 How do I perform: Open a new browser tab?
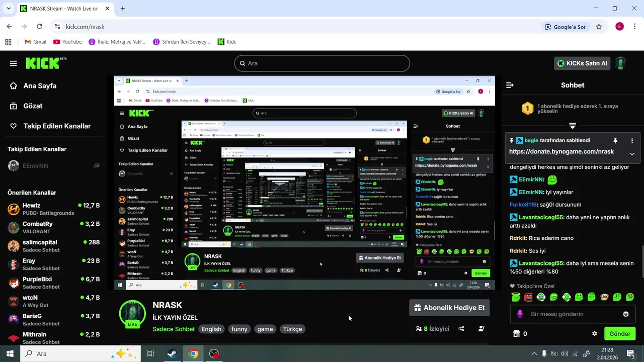[123, 9]
